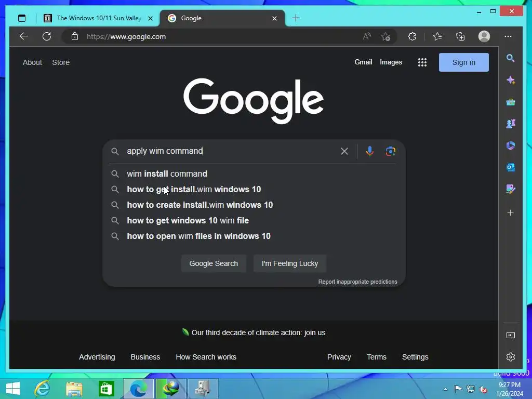532x399 pixels.
Task: Hide the sidebar with the panel icon
Action: 511,335
